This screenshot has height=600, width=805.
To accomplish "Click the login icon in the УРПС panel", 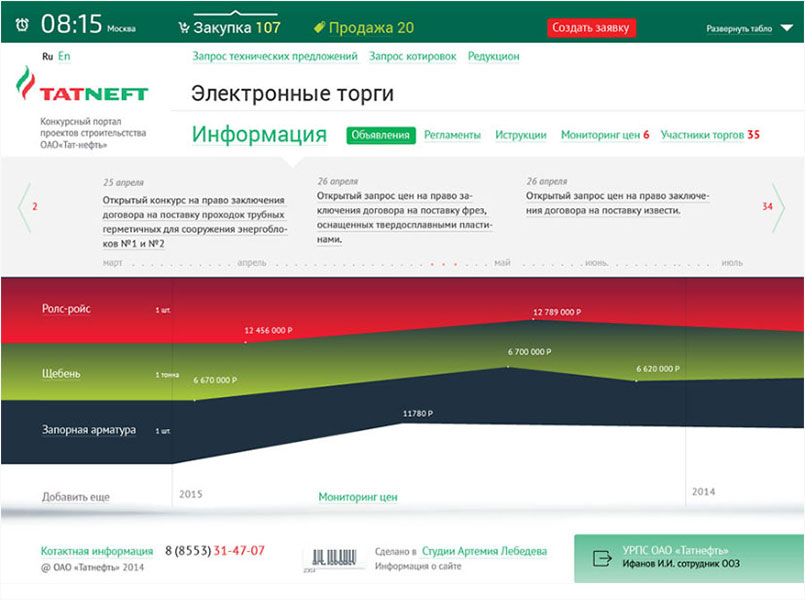I will click(602, 558).
